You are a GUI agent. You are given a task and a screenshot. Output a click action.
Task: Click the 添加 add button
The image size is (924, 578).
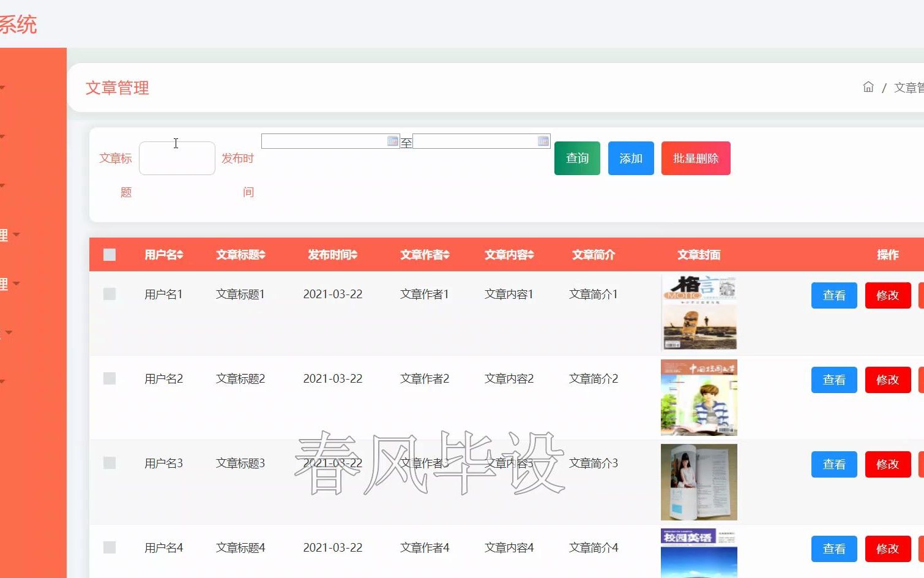pyautogui.click(x=631, y=158)
